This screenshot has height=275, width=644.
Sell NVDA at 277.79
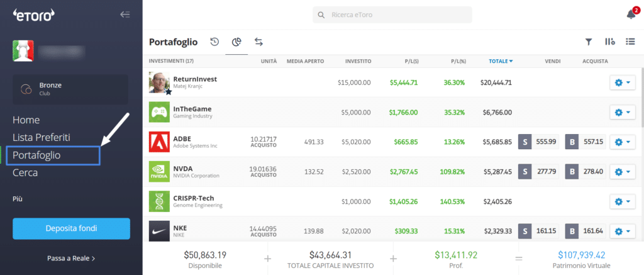538,171
